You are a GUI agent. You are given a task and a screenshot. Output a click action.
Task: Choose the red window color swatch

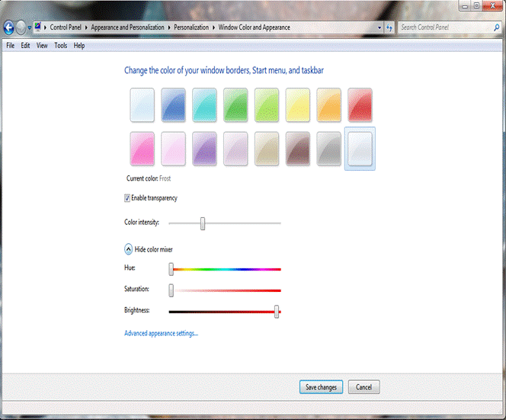360,104
